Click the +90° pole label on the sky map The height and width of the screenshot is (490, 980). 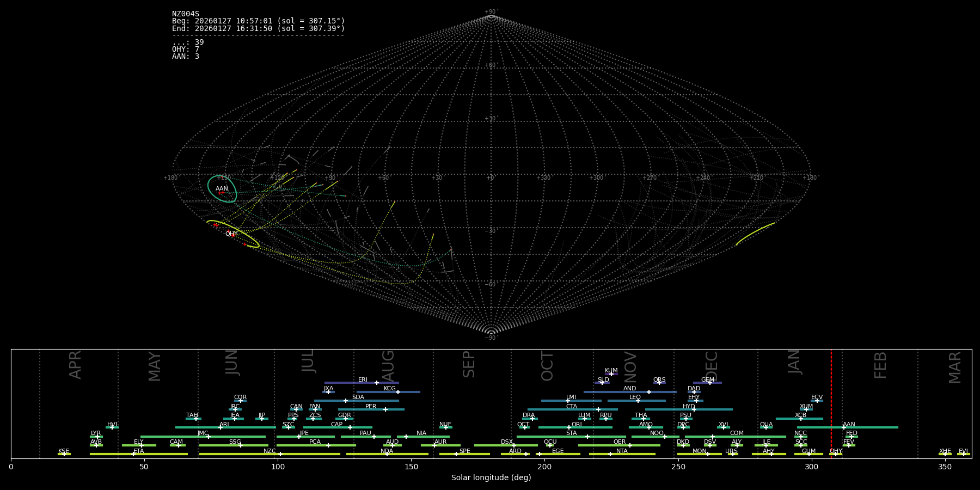tap(491, 12)
